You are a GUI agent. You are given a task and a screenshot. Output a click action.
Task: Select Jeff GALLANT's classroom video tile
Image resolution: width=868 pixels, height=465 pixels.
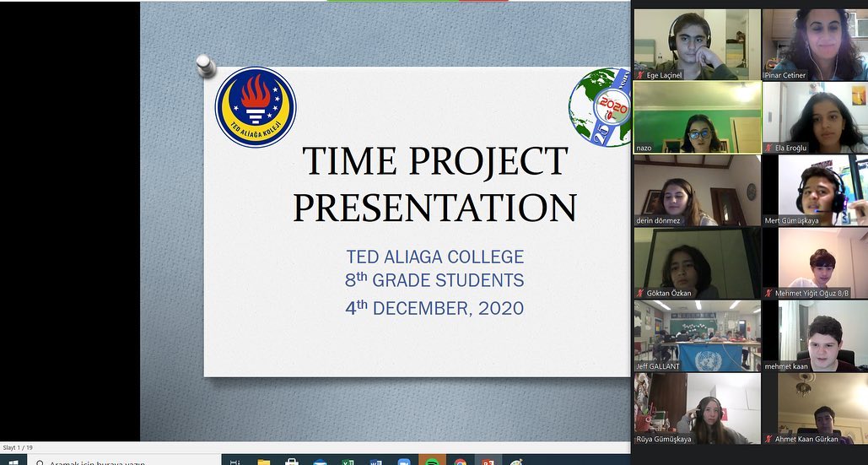click(698, 336)
